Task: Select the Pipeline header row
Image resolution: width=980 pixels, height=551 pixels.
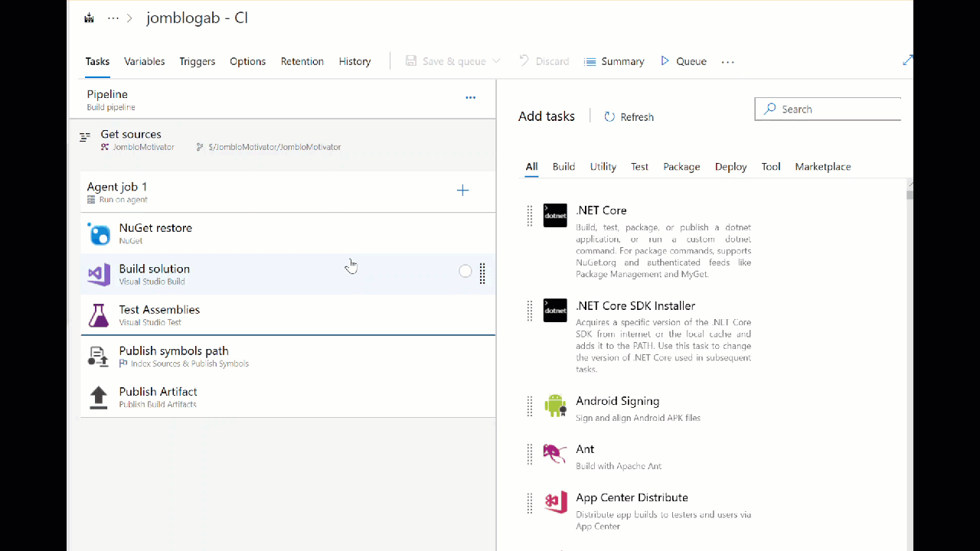Action: (x=283, y=99)
